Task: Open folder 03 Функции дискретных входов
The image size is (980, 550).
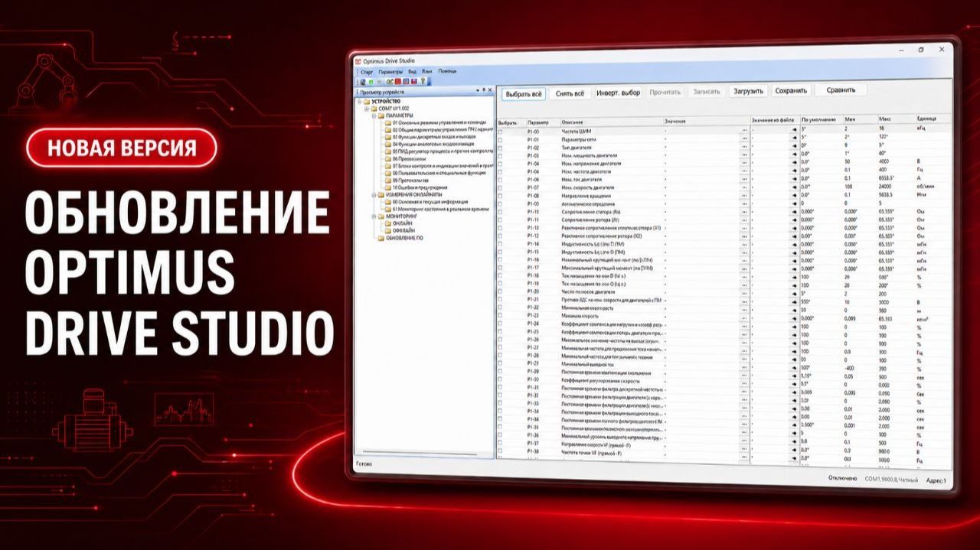Action: [430, 137]
